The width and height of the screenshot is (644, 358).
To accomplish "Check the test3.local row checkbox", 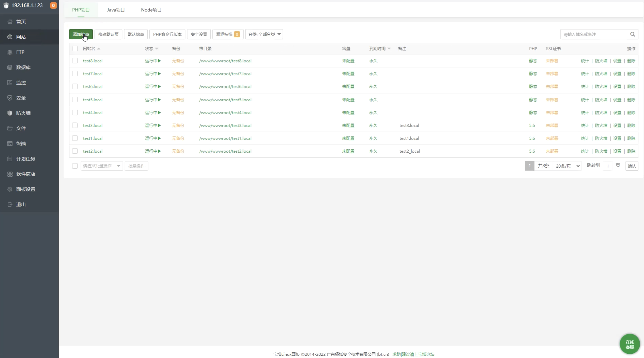I will pyautogui.click(x=75, y=125).
